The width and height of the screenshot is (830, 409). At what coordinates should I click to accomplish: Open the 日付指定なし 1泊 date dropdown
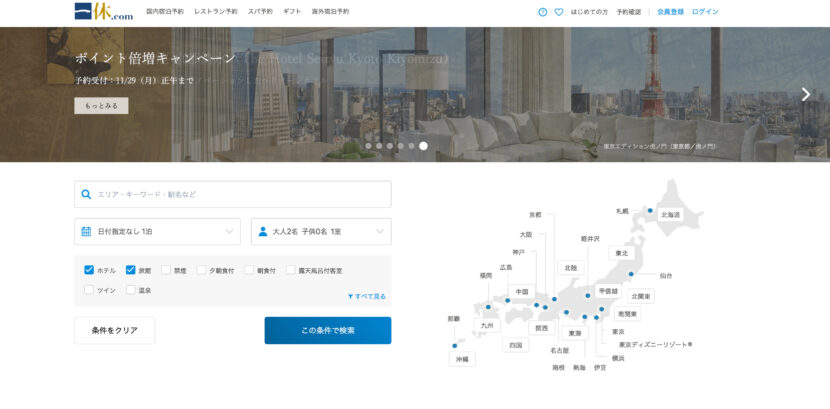157,231
